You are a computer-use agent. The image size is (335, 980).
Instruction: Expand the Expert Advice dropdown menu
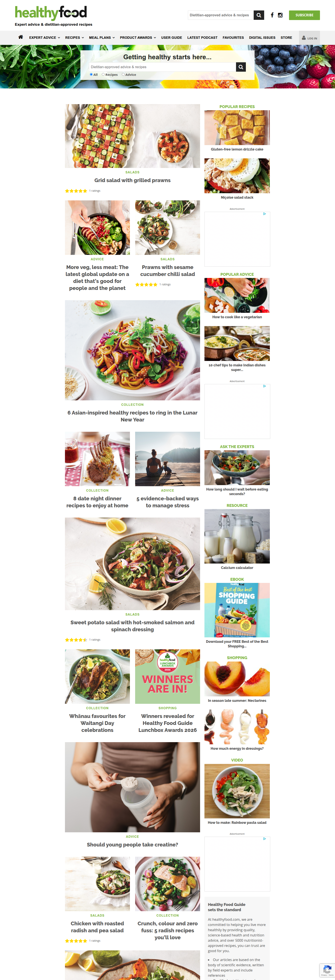(44, 38)
